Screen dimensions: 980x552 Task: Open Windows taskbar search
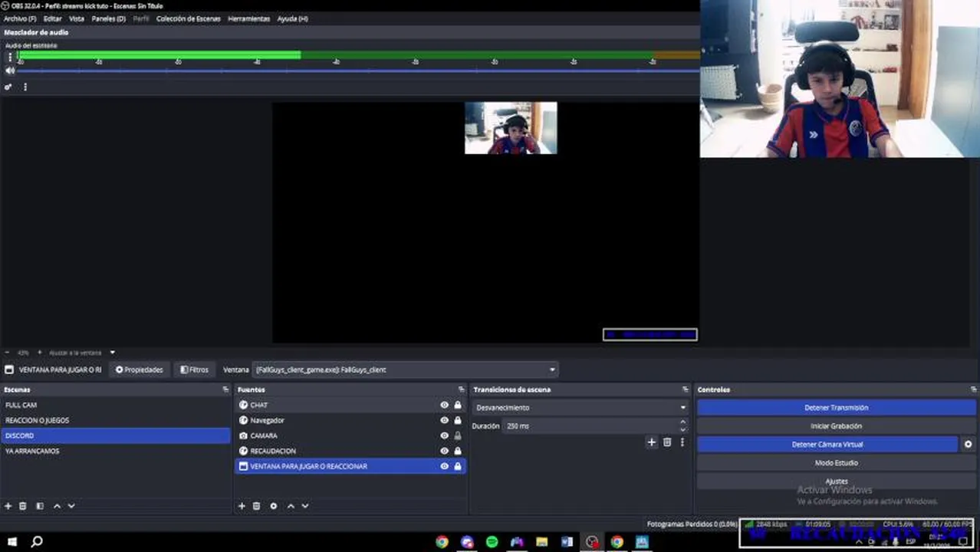(x=37, y=541)
